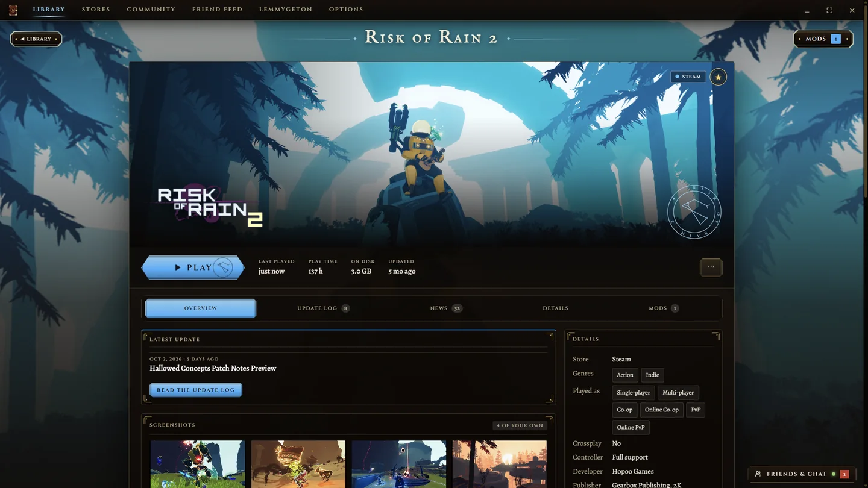Select the Overview tab
Viewport: 868px width, 488px height.
tap(201, 308)
